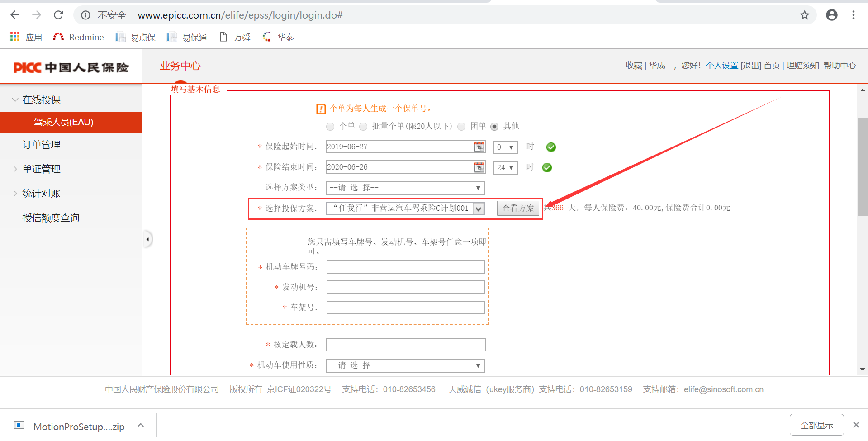Focus the 机动车牌号码 input field
The image size is (868, 441).
coord(406,267)
